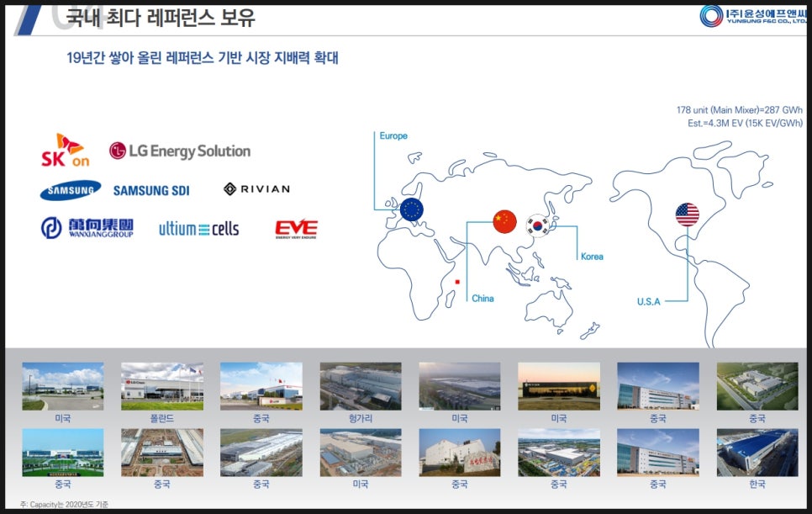812x514 pixels.
Task: Select the subtitle starting with 19년간
Action: [203, 57]
